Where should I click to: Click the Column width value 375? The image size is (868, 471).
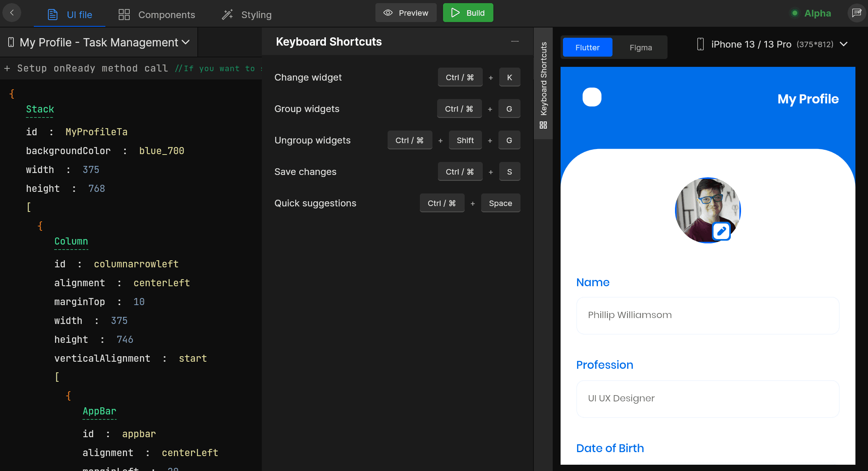pos(119,320)
